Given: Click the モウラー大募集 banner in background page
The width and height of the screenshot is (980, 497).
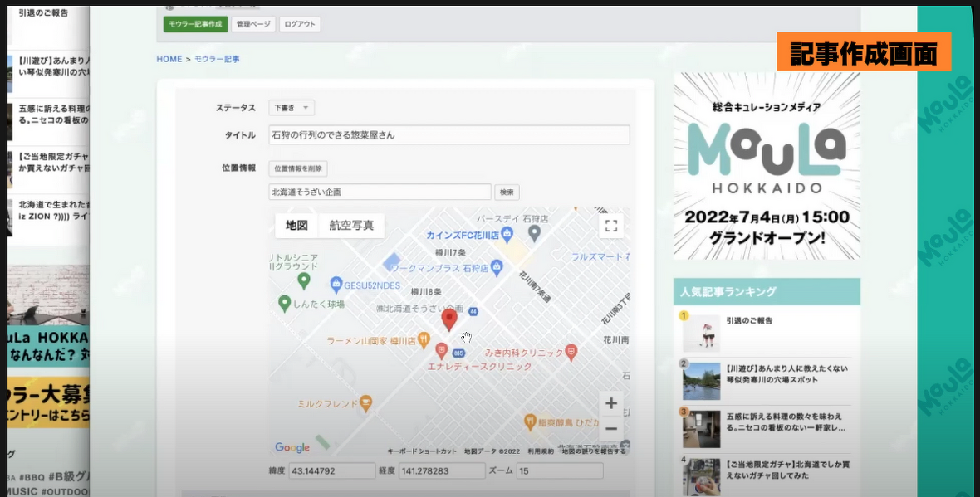Looking at the screenshot, I should click(48, 402).
